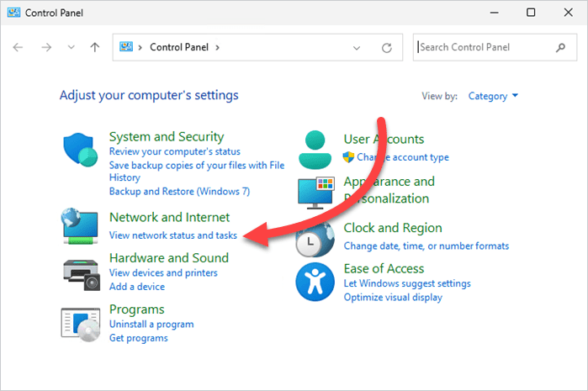Open Ease of Access heading
This screenshot has width=588, height=391.
point(384,269)
